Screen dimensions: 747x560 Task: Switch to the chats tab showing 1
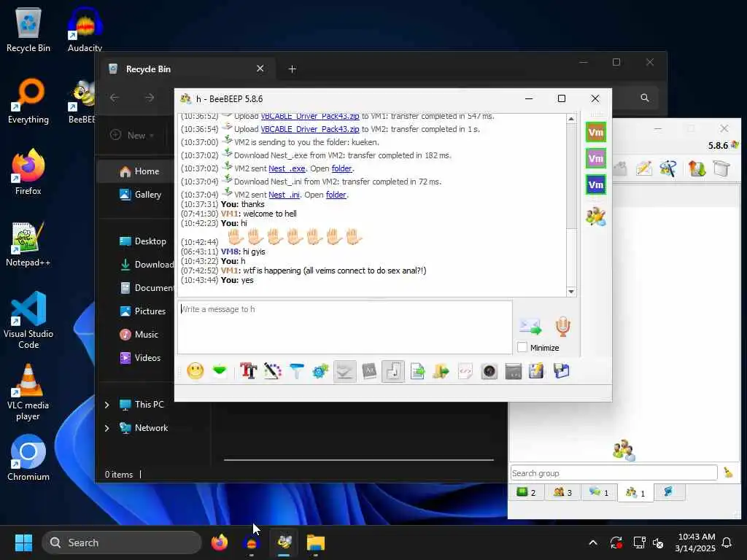(599, 492)
